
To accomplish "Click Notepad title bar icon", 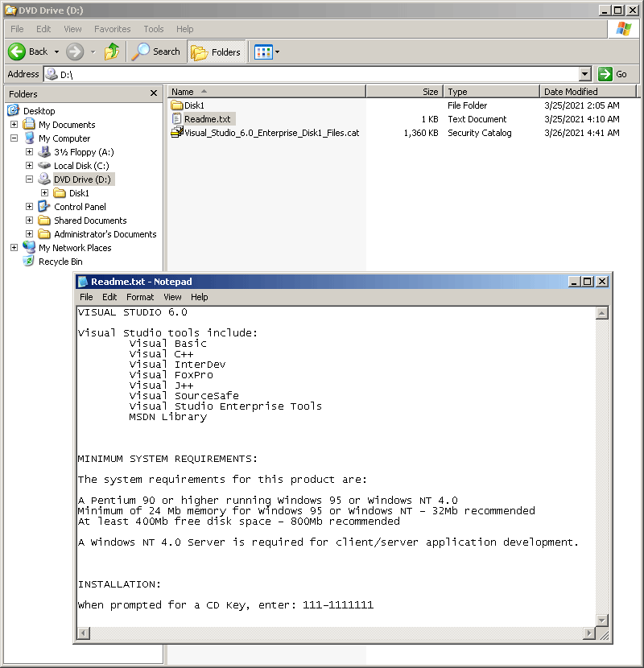I will [83, 282].
